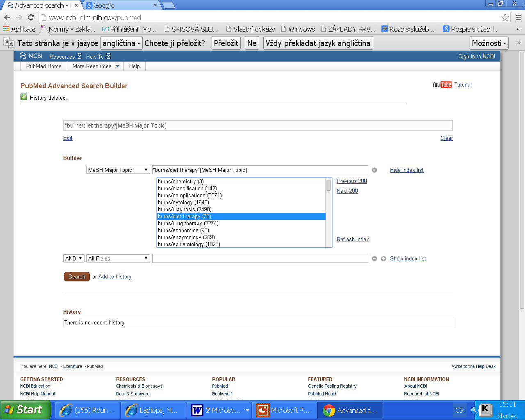Expand hidden system tray icons
The image size is (525, 420).
(x=475, y=410)
